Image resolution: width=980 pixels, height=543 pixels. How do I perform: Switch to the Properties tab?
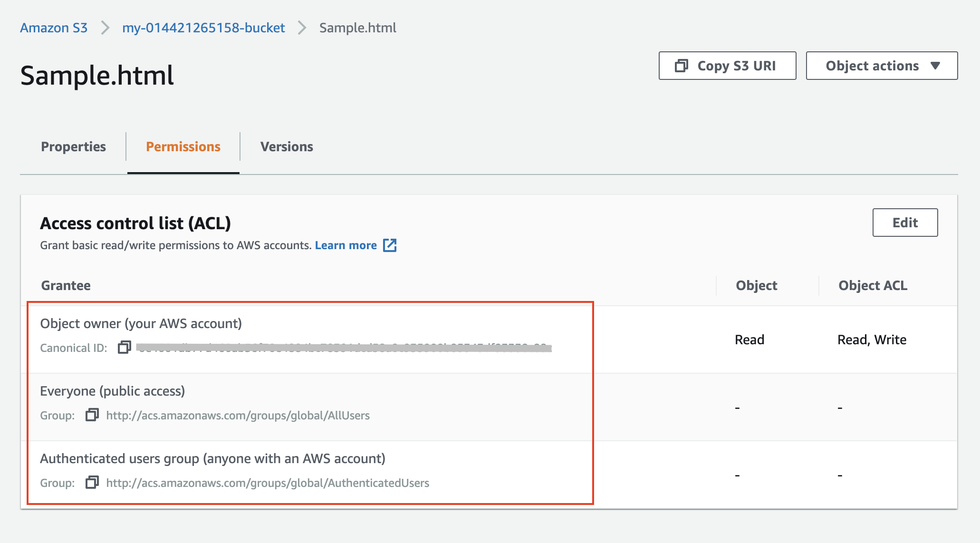73,146
